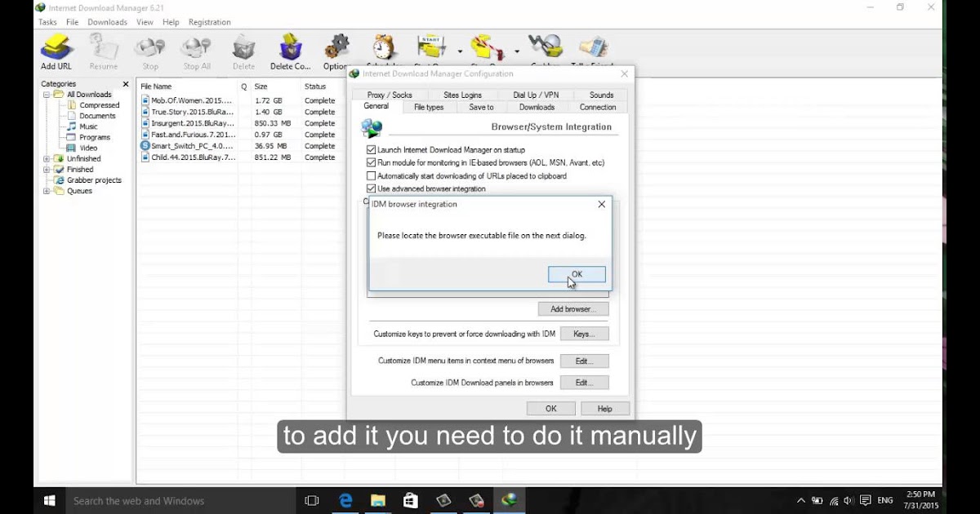
Task: Click the volume icon in the system tray
Action: 849,500
